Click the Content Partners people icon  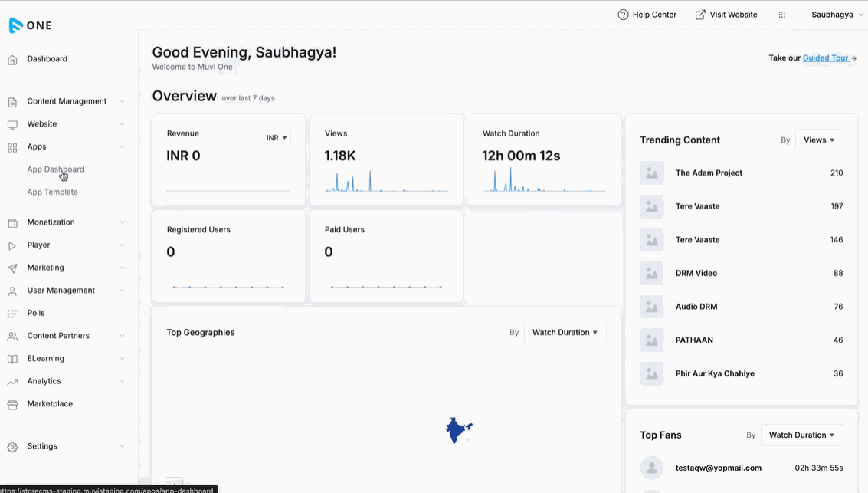[x=12, y=337]
